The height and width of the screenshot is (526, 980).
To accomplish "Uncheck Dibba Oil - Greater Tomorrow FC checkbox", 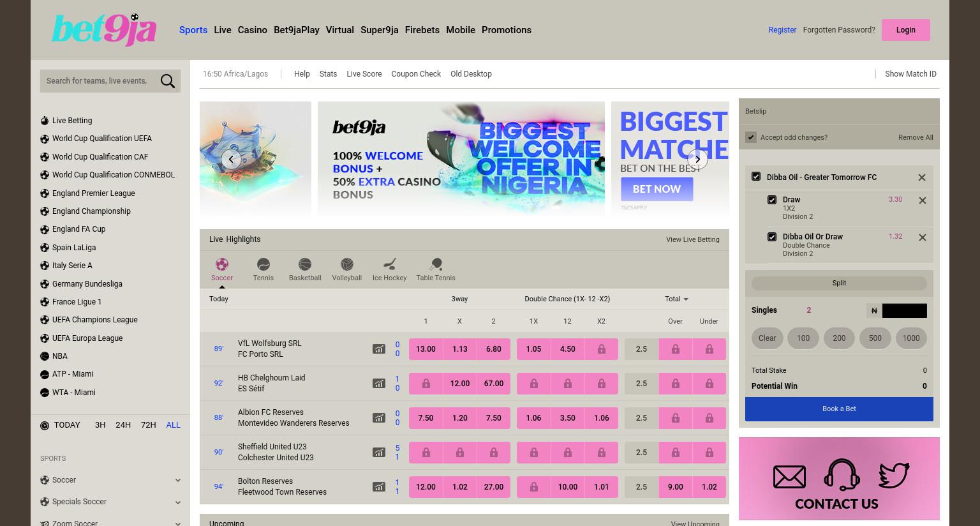I will pyautogui.click(x=756, y=177).
